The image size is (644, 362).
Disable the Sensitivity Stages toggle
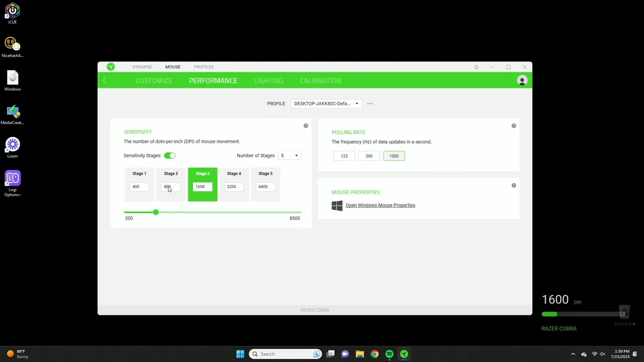pyautogui.click(x=170, y=155)
